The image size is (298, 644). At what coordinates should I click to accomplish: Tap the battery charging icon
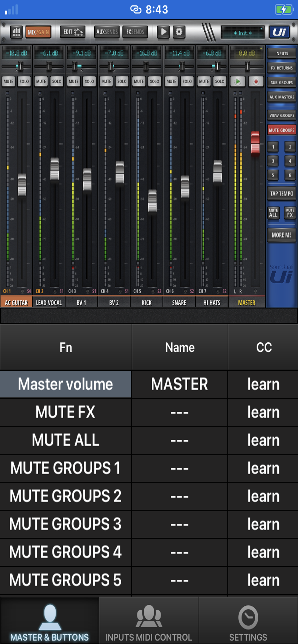pos(284,10)
